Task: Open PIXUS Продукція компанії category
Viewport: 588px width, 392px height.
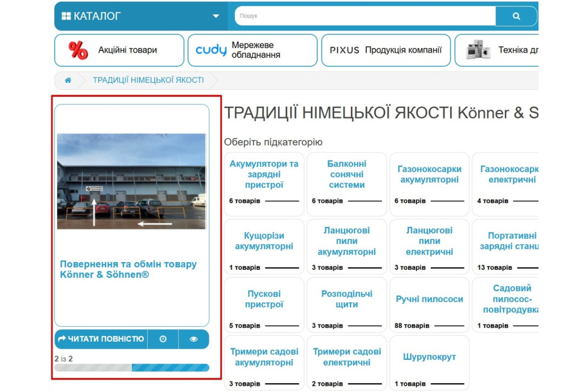Action: pyautogui.click(x=386, y=50)
